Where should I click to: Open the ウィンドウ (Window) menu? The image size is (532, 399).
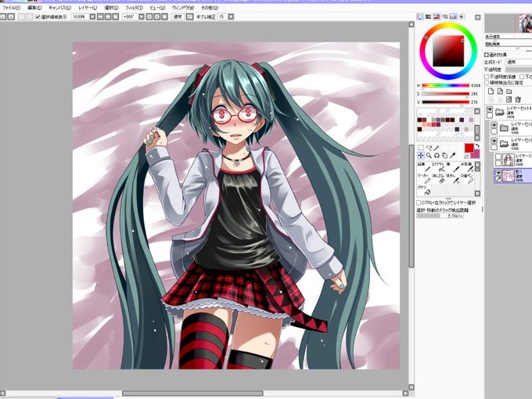[x=183, y=8]
